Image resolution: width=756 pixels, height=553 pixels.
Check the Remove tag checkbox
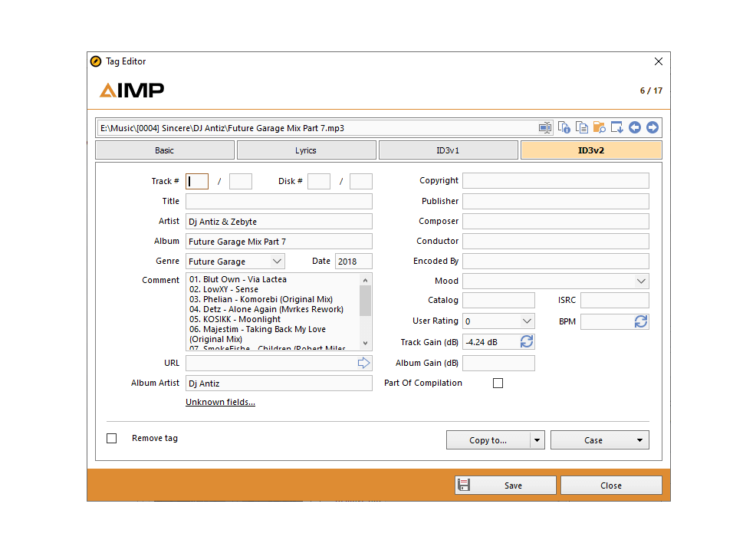pos(111,438)
